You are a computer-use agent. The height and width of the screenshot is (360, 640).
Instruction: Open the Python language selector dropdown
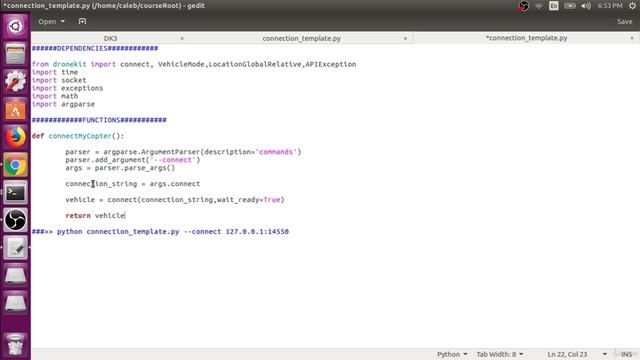coord(452,354)
